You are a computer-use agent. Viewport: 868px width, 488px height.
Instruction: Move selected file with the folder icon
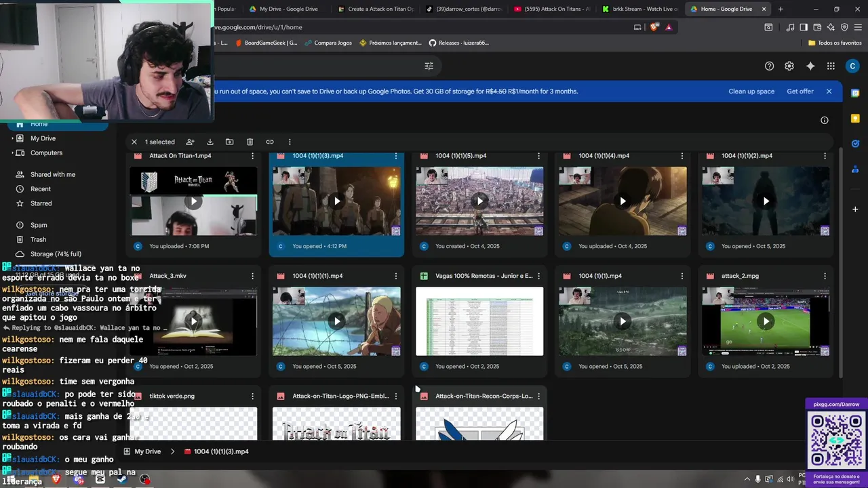(230, 142)
